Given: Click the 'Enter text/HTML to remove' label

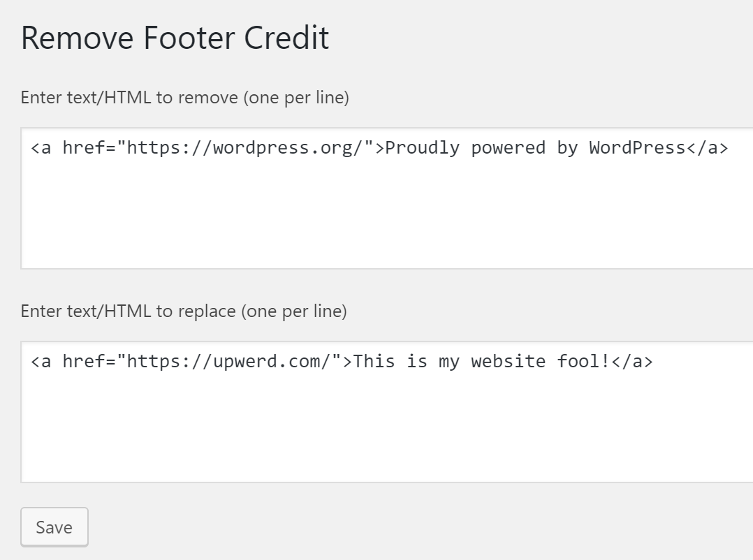Looking at the screenshot, I should (185, 98).
